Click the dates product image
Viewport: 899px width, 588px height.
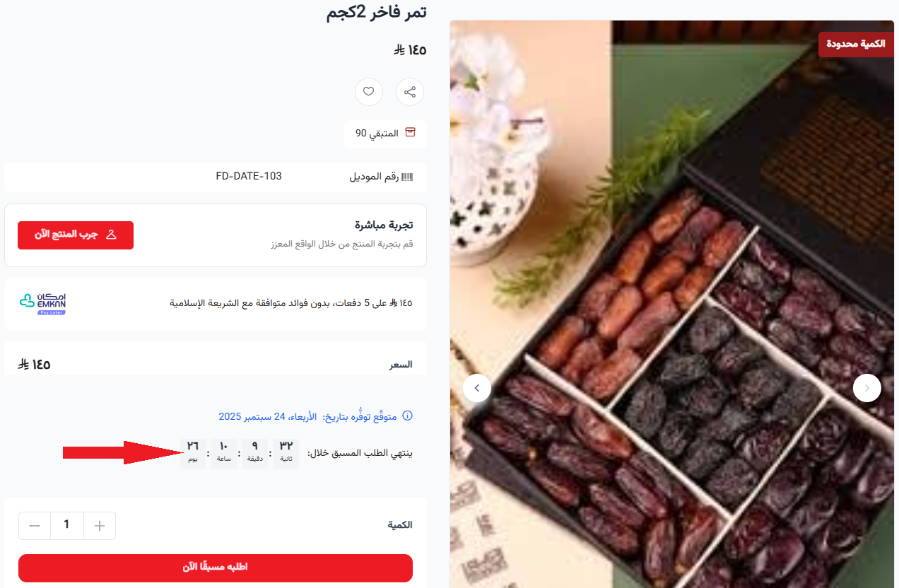click(x=672, y=304)
